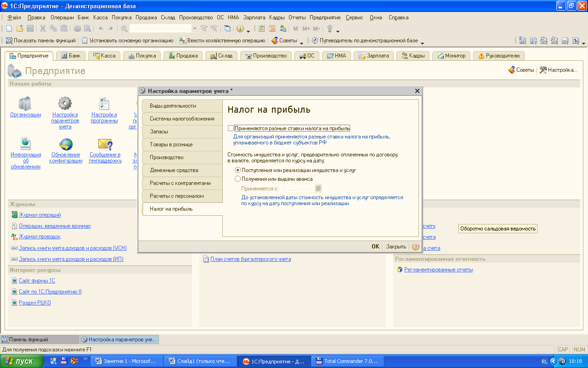588x368 pixels.
Task: Click the magnifier Search icon in toolbar
Action: tap(124, 29)
